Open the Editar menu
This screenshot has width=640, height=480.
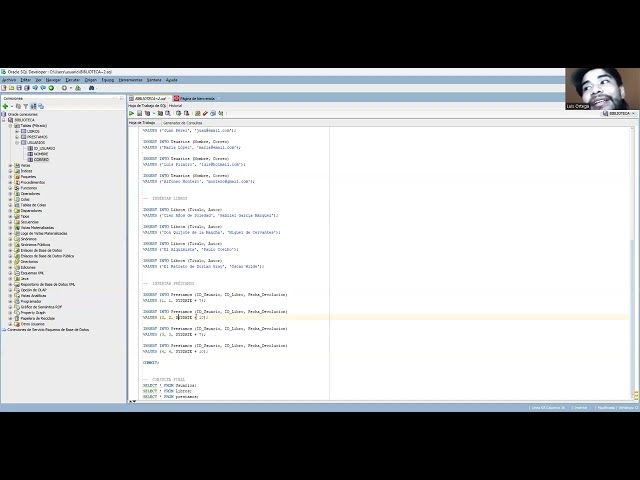tap(26, 80)
